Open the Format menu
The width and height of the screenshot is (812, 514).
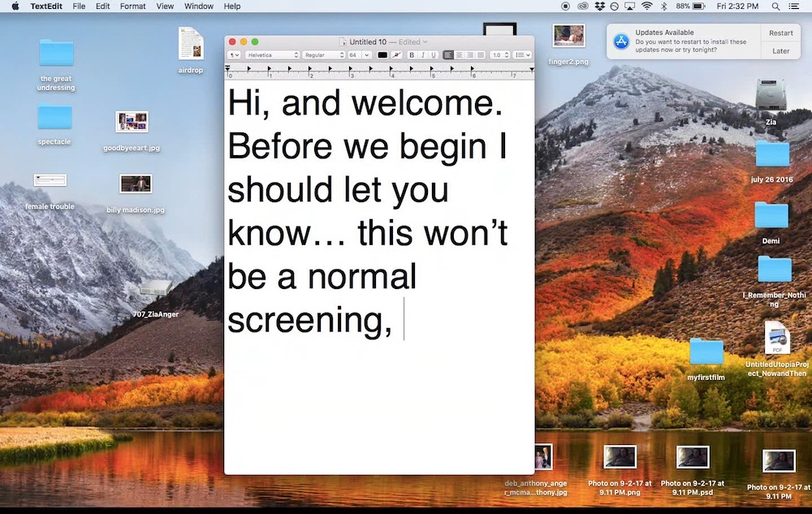[x=132, y=6]
